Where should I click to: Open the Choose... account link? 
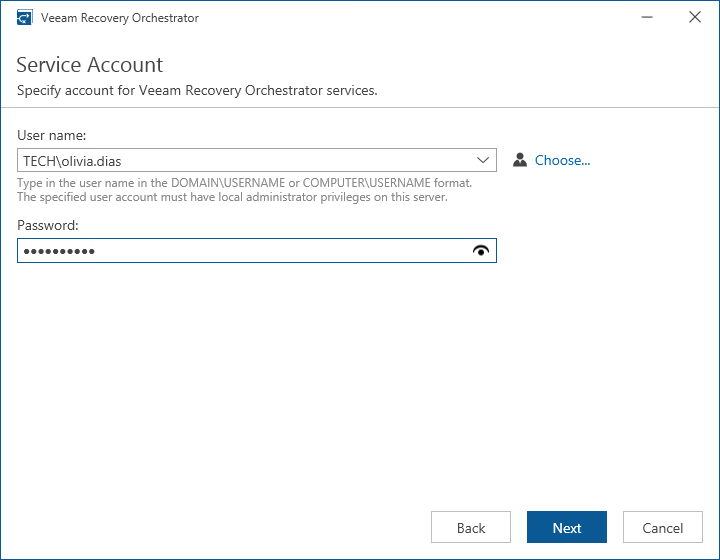562,160
